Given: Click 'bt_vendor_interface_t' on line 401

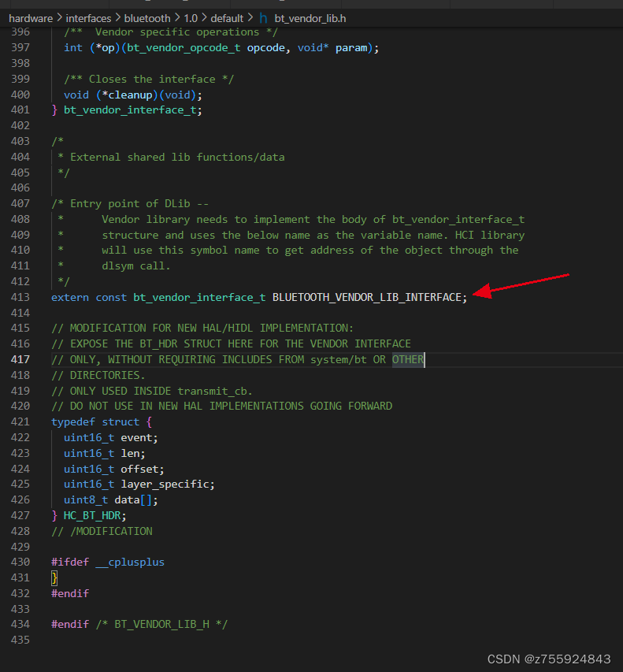Looking at the screenshot, I should click(x=130, y=110).
